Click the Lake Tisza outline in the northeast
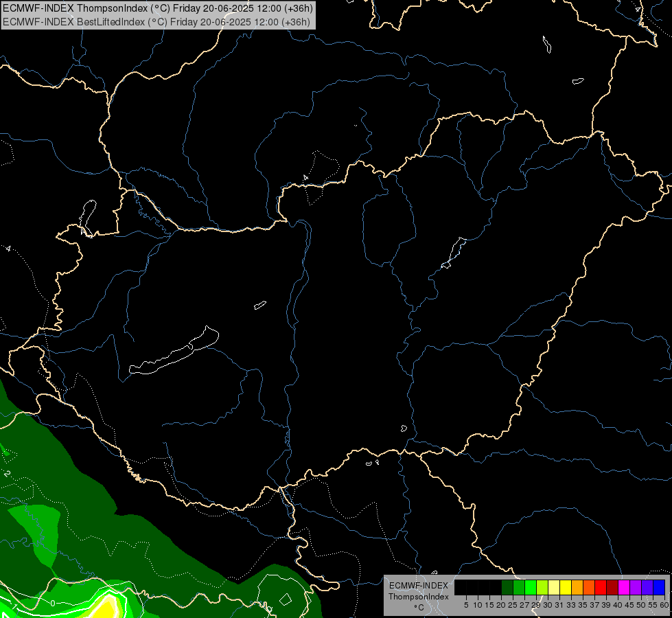This screenshot has width=672, height=618. [454, 253]
